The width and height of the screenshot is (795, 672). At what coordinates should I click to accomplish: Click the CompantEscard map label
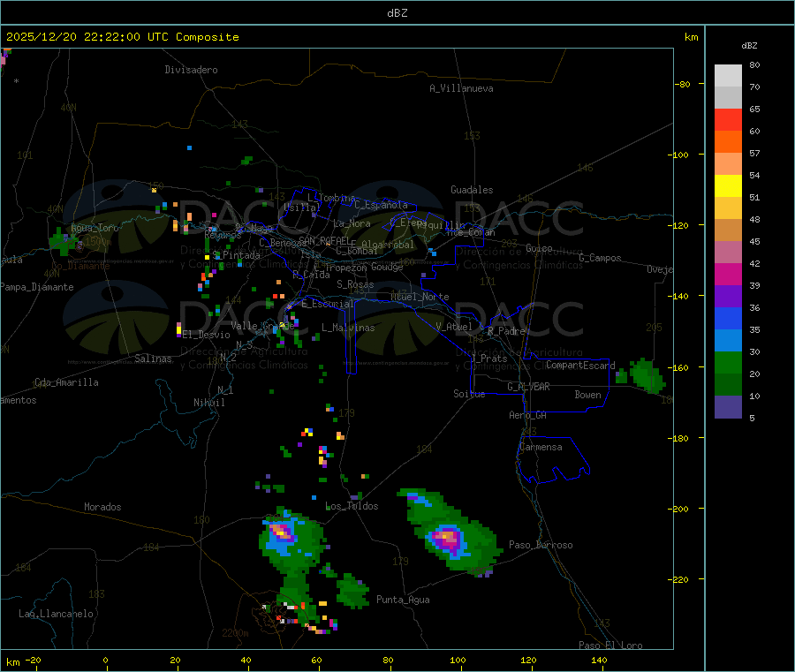580,365
